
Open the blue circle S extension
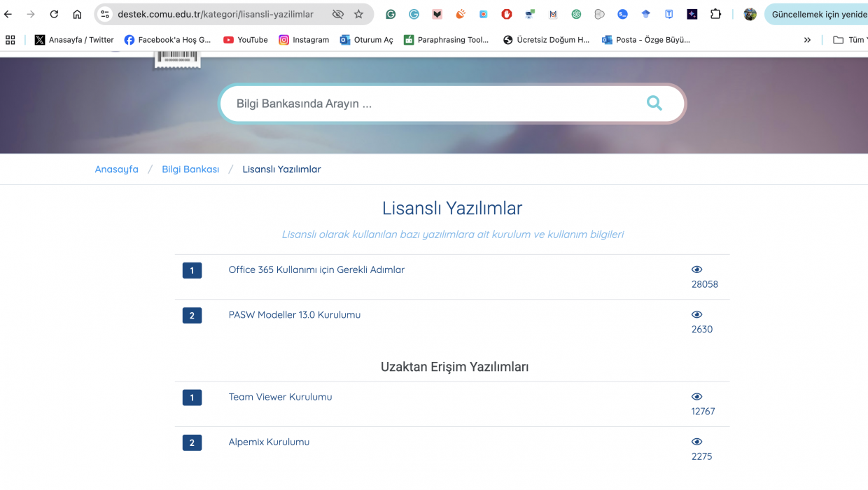coord(622,14)
